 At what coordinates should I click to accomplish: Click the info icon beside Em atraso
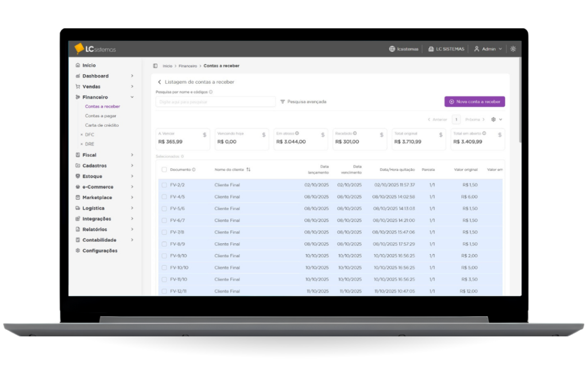click(297, 133)
